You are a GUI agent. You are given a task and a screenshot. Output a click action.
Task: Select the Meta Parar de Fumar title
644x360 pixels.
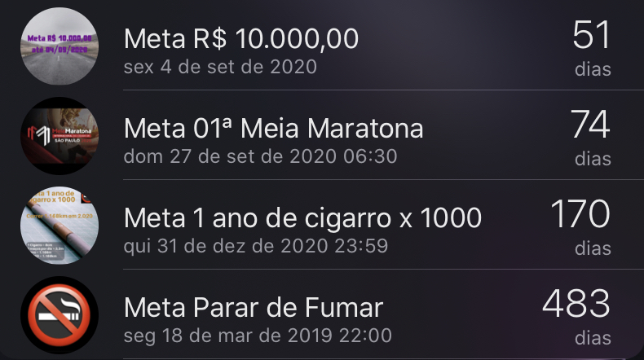click(254, 308)
